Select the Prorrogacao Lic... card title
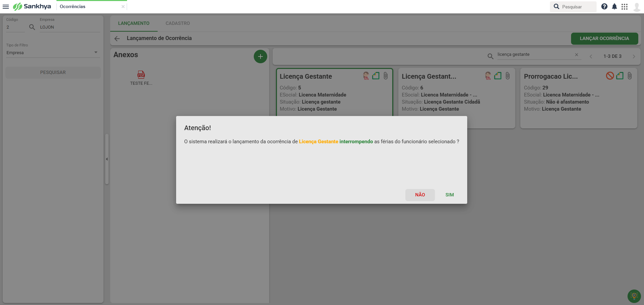Image resolution: width=644 pixels, height=305 pixels. point(551,76)
